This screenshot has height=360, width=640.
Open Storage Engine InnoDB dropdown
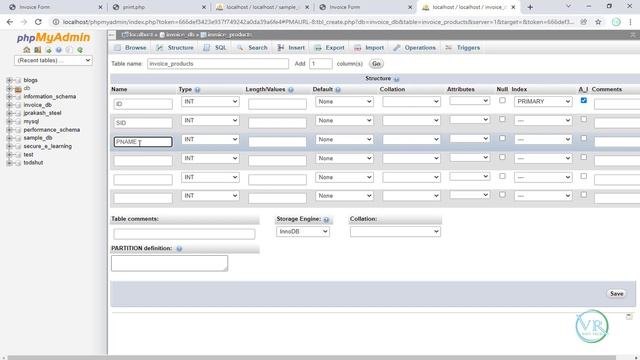[x=302, y=231]
